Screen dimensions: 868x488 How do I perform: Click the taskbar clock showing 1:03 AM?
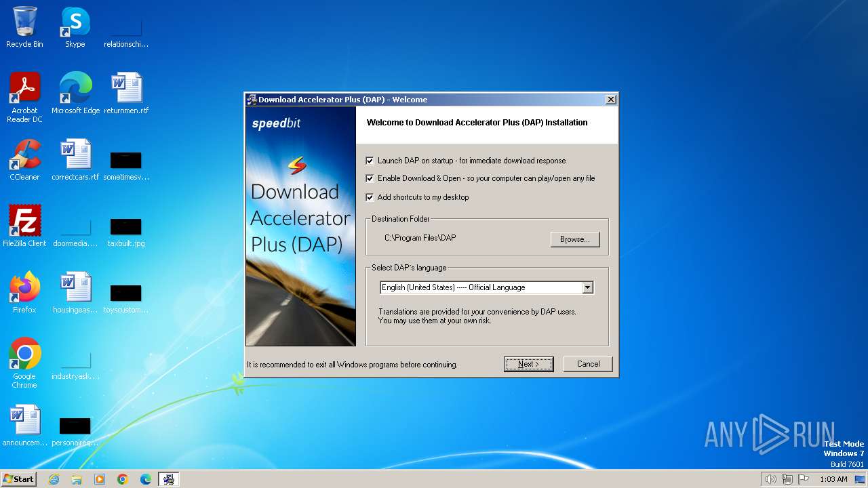pos(833,479)
